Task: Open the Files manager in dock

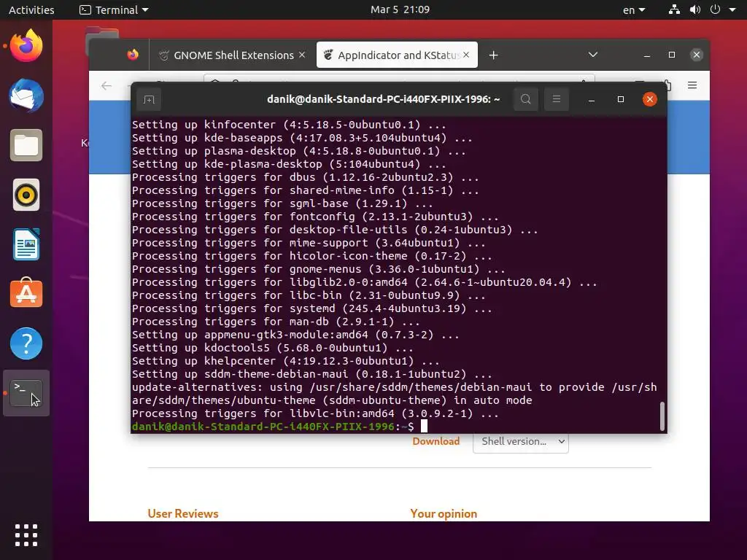Action: (26, 145)
